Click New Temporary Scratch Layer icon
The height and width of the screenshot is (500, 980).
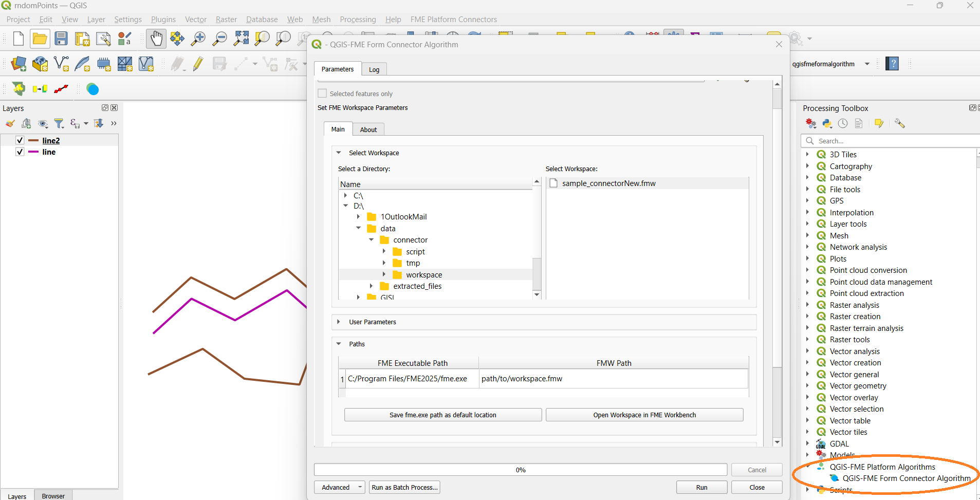[x=104, y=64]
